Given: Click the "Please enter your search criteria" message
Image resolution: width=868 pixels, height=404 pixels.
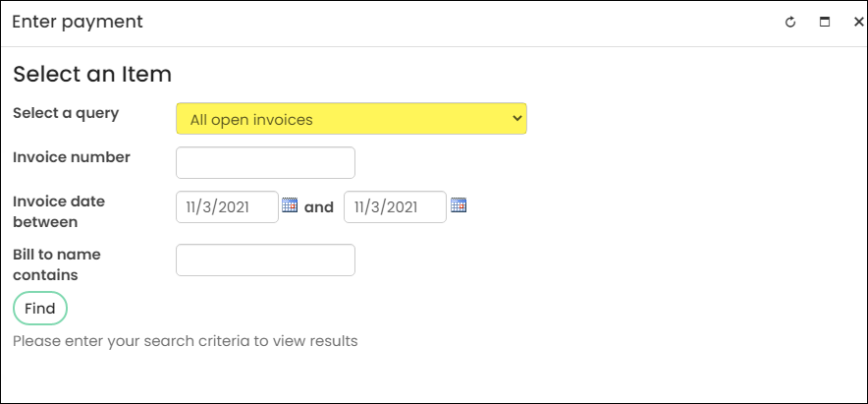Looking at the screenshot, I should [185, 341].
